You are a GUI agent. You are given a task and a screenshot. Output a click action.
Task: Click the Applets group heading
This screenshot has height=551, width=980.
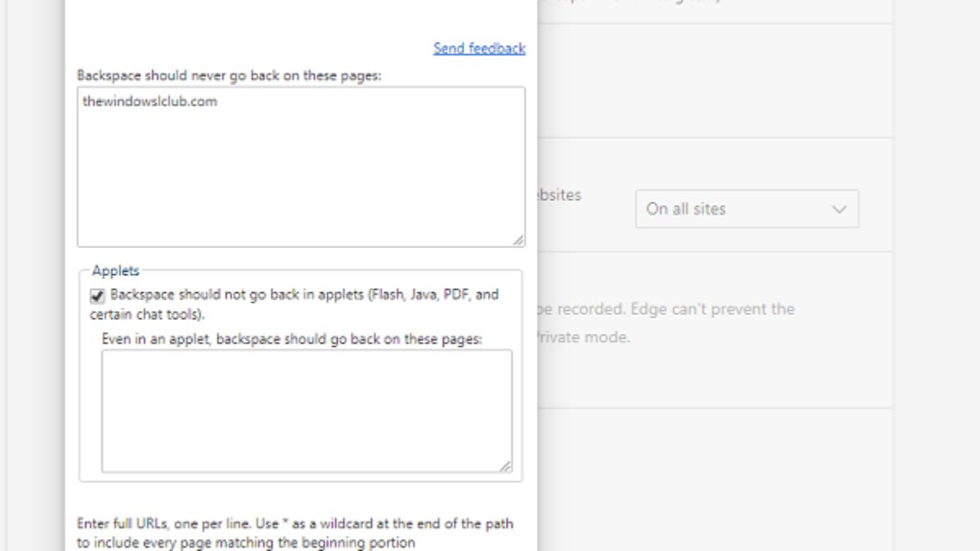click(x=116, y=270)
